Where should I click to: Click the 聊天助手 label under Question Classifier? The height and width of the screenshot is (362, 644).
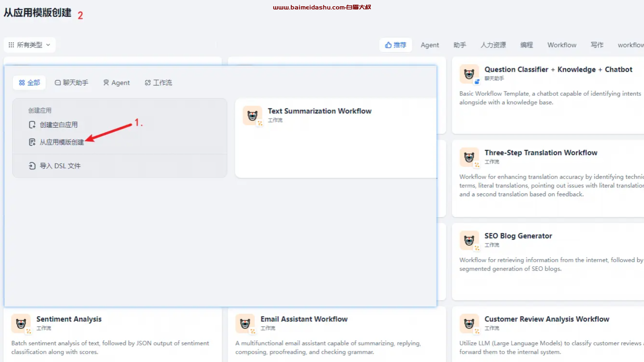coord(494,78)
